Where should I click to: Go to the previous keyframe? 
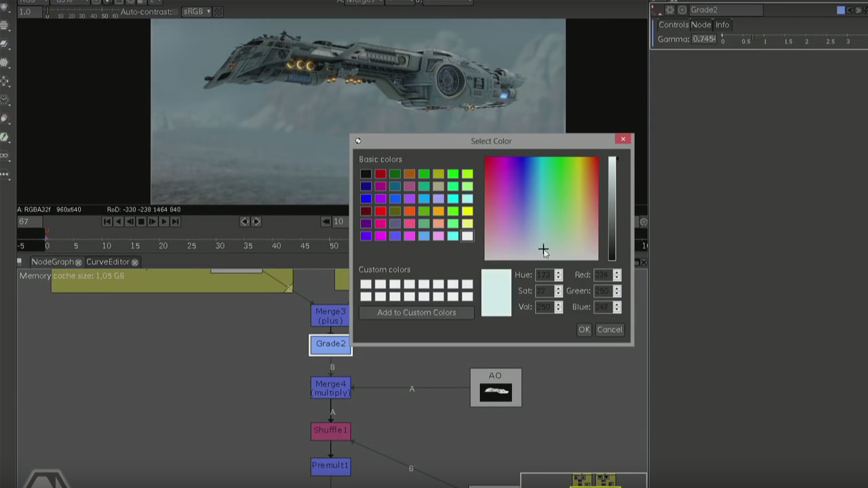(245, 222)
